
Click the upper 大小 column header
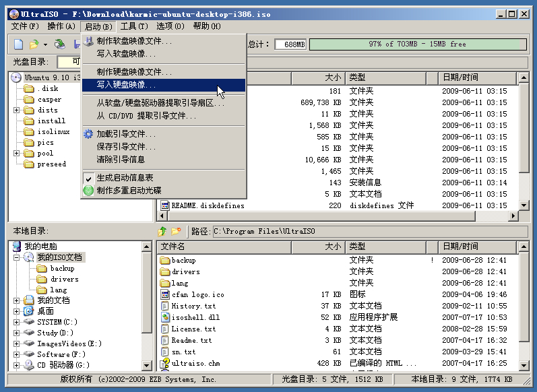(318, 77)
